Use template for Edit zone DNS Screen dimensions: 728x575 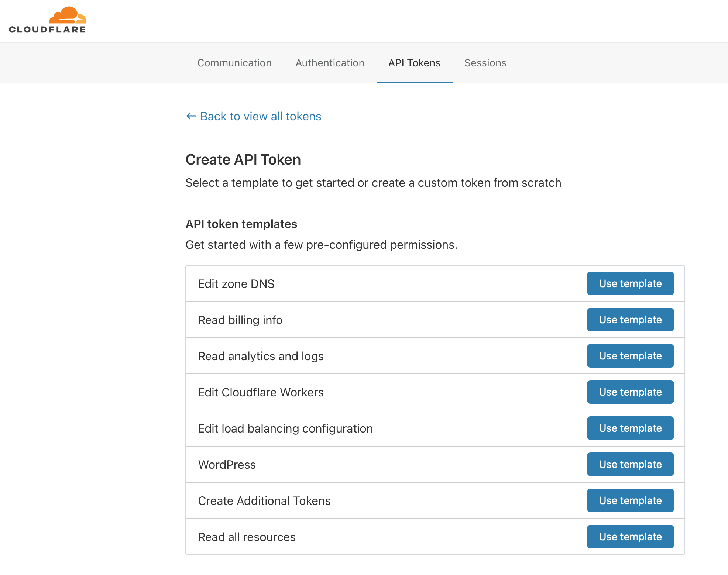(630, 283)
